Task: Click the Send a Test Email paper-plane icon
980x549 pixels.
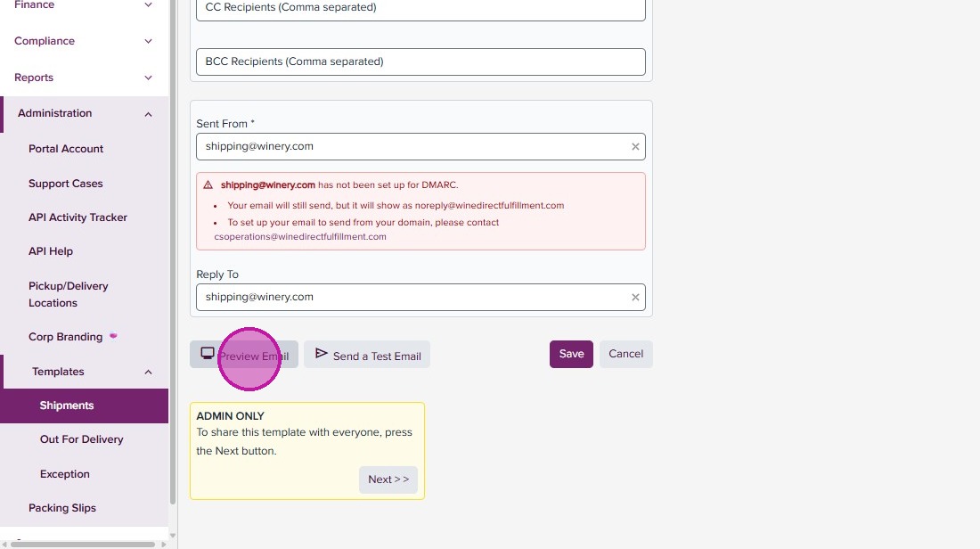Action: pos(322,354)
